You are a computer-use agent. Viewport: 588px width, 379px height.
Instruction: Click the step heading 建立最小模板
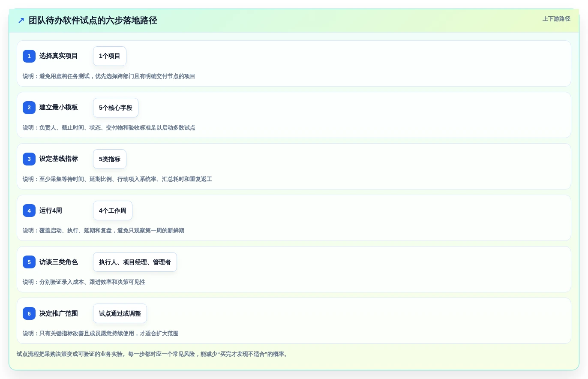point(59,108)
